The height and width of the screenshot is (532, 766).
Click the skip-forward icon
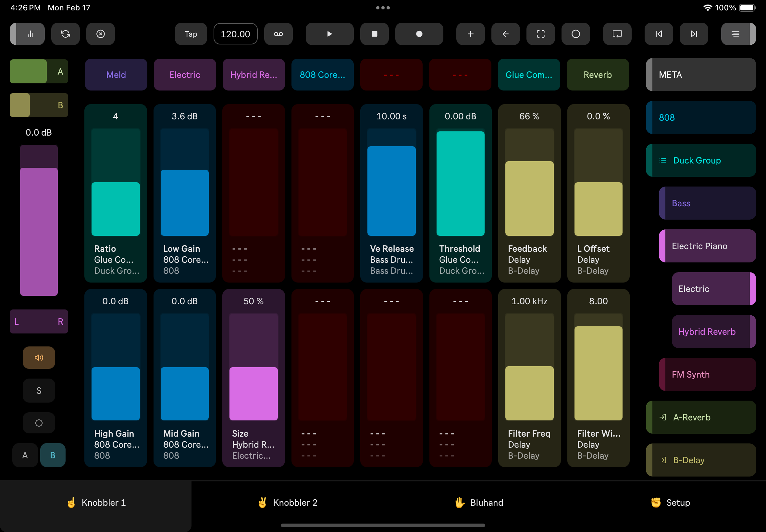(x=693, y=34)
